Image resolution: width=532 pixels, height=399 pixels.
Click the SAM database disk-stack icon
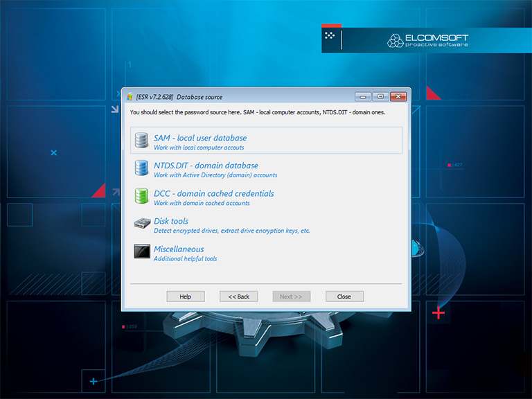pos(142,141)
